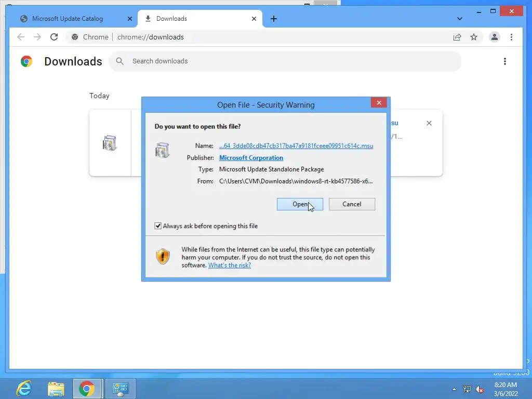Bookmark this page with star icon

(474, 37)
